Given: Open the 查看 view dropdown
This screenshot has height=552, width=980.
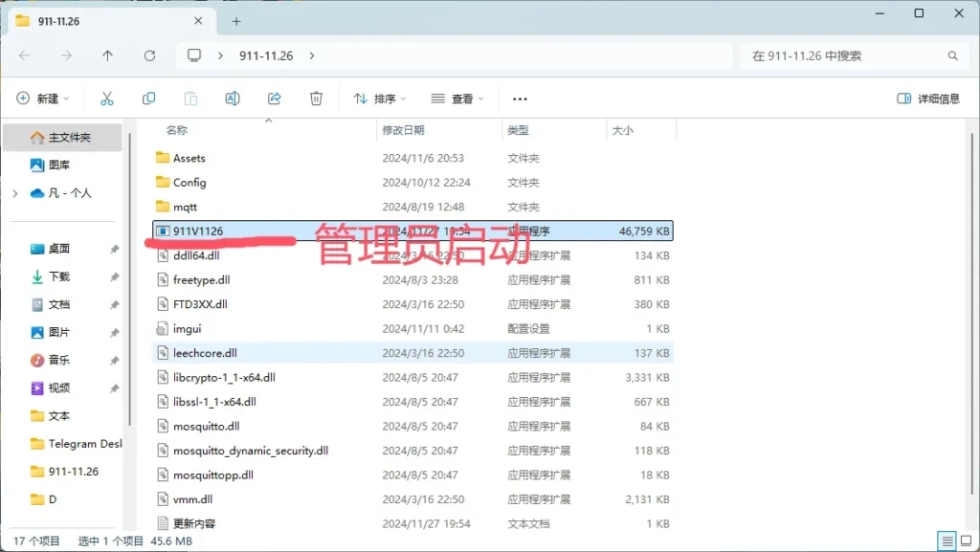Looking at the screenshot, I should (x=457, y=98).
